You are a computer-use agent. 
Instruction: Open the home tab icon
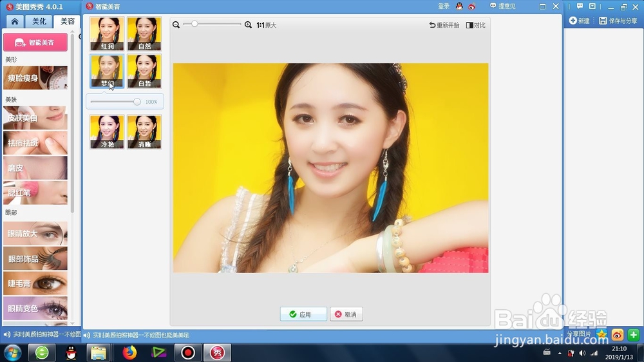pos(15,21)
